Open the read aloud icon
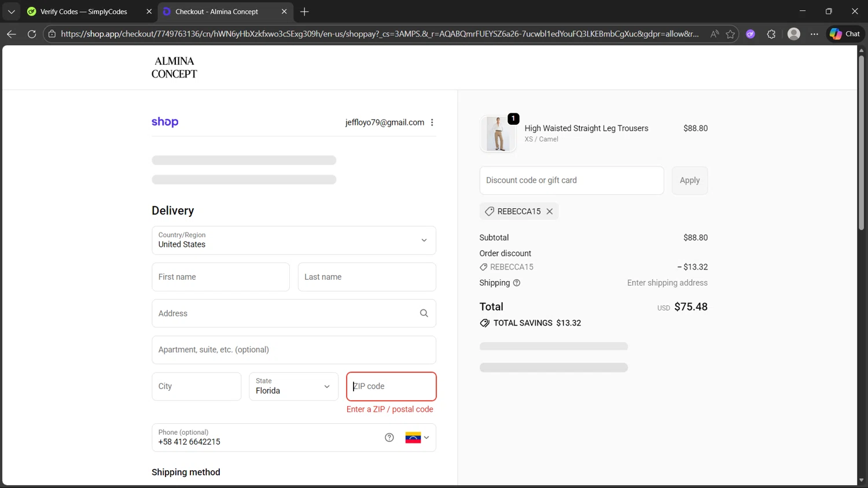Viewport: 868px width, 488px height. 715,34
